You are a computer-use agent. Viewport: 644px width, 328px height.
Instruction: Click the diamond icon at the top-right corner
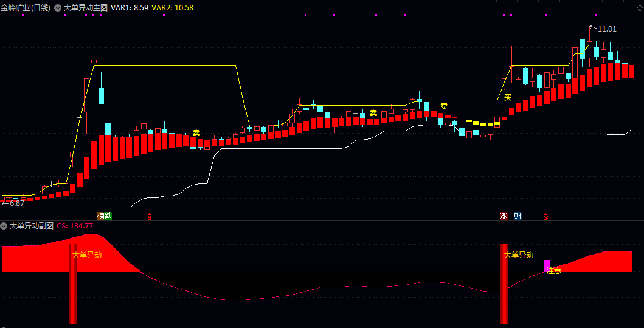pyautogui.click(x=640, y=7)
